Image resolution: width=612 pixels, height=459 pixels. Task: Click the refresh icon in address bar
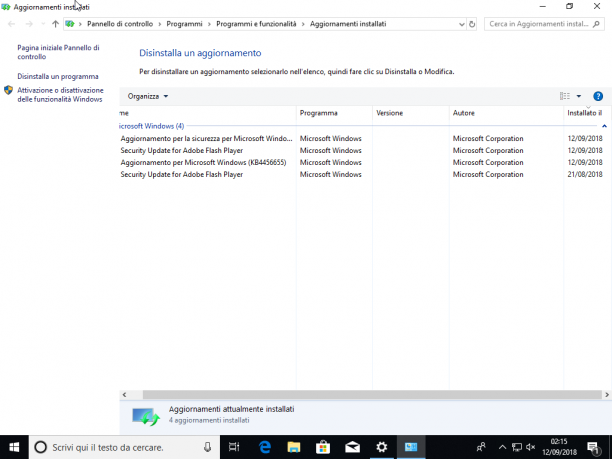tap(472, 24)
